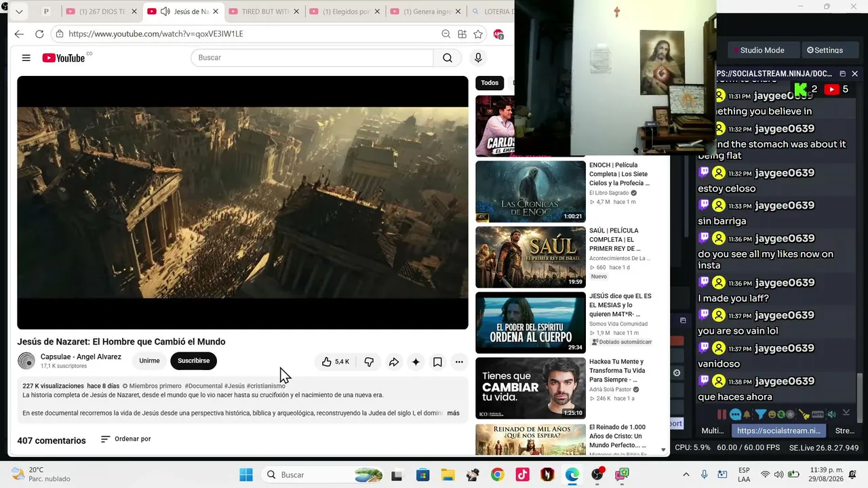Image resolution: width=868 pixels, height=488 pixels.
Task: Toggle the AUTO button in the chat dock
Action: coord(818,414)
